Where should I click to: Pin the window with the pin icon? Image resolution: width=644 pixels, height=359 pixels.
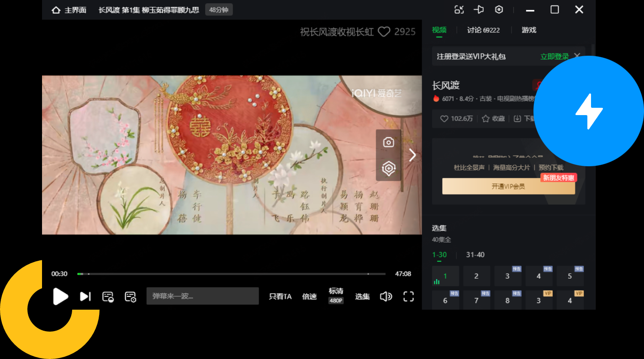point(479,10)
